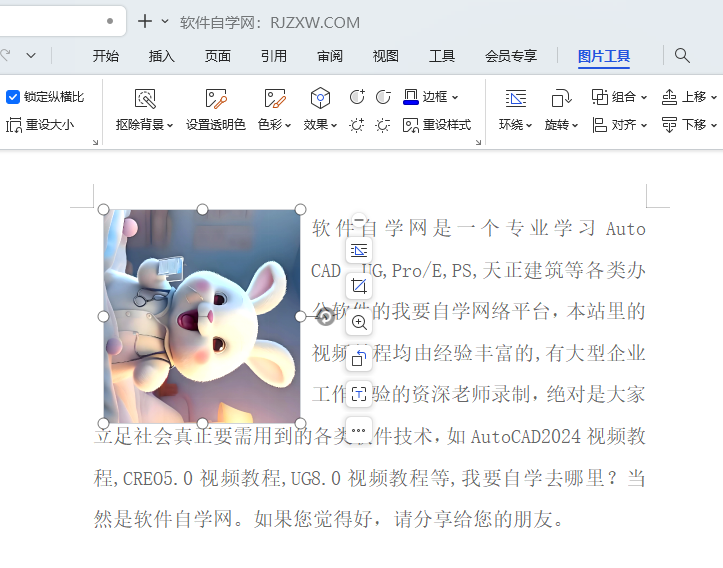Viewport: 723px width, 568px height.
Task: Click the top-middle resize handle of image
Action: coord(202,210)
